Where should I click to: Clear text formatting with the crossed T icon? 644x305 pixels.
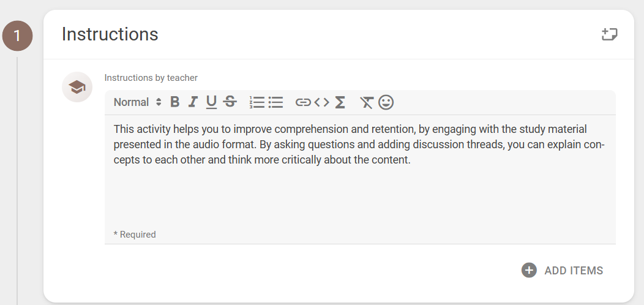tap(366, 102)
